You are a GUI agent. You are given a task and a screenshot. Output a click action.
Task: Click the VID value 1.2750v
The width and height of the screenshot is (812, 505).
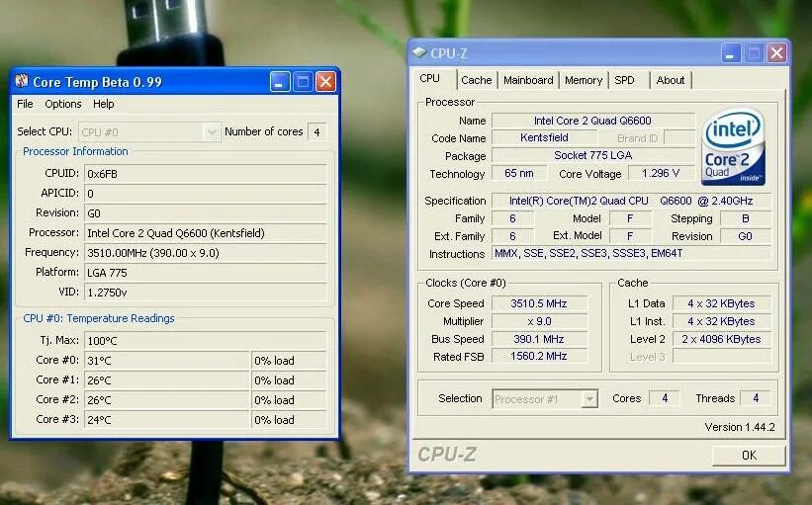click(x=206, y=293)
